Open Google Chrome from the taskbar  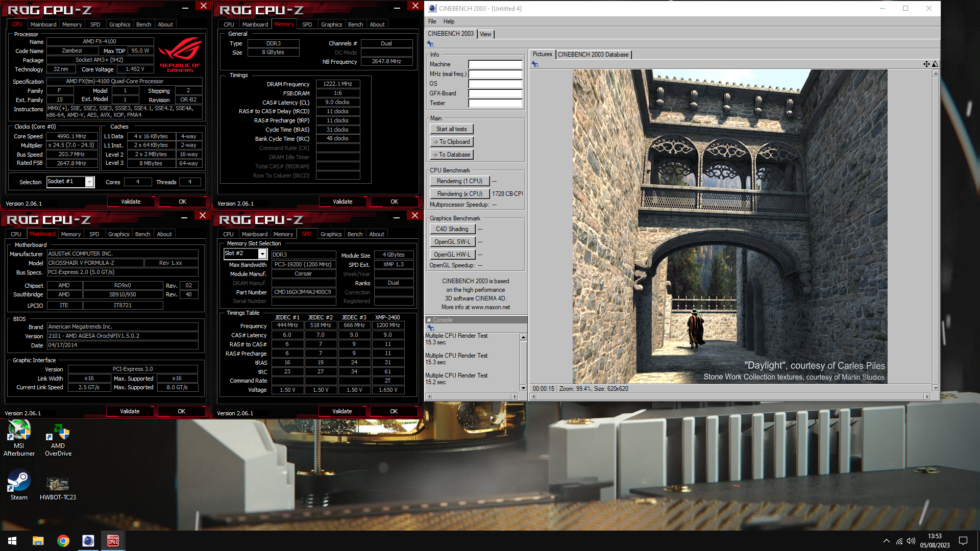pyautogui.click(x=63, y=541)
